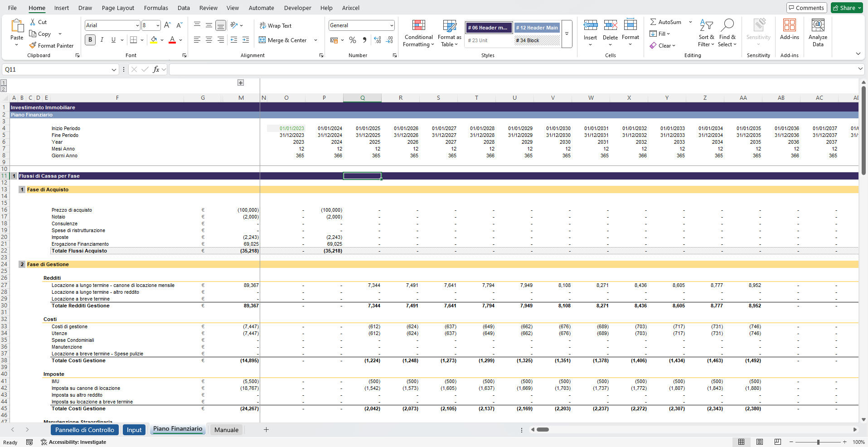Open the Analyze Data tool

tap(818, 33)
